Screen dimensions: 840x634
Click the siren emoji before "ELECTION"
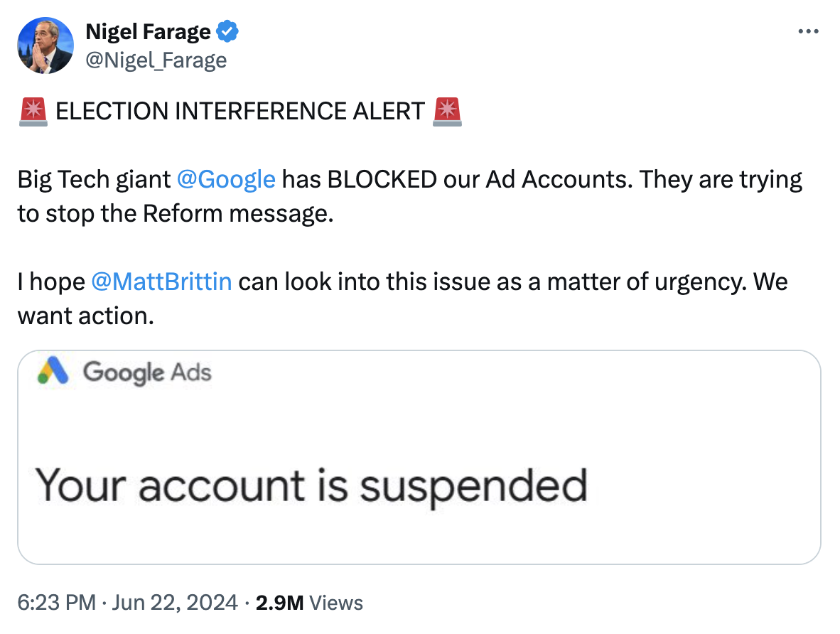point(33,111)
